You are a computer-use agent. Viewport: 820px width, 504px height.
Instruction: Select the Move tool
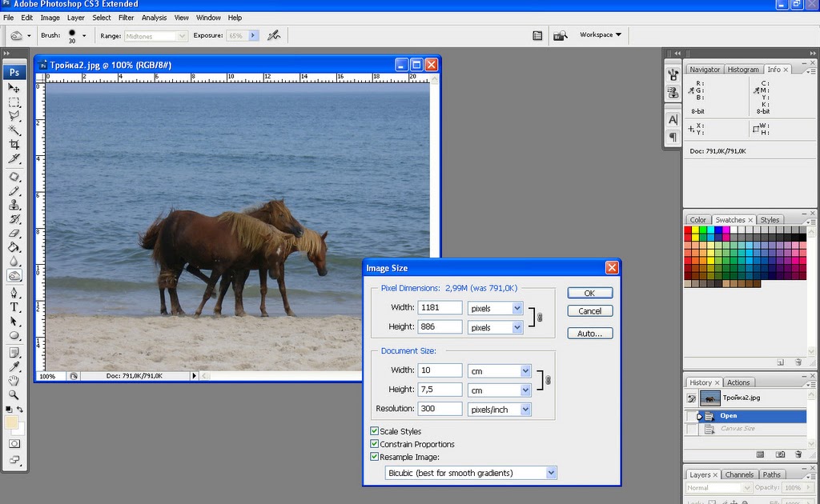(x=14, y=88)
